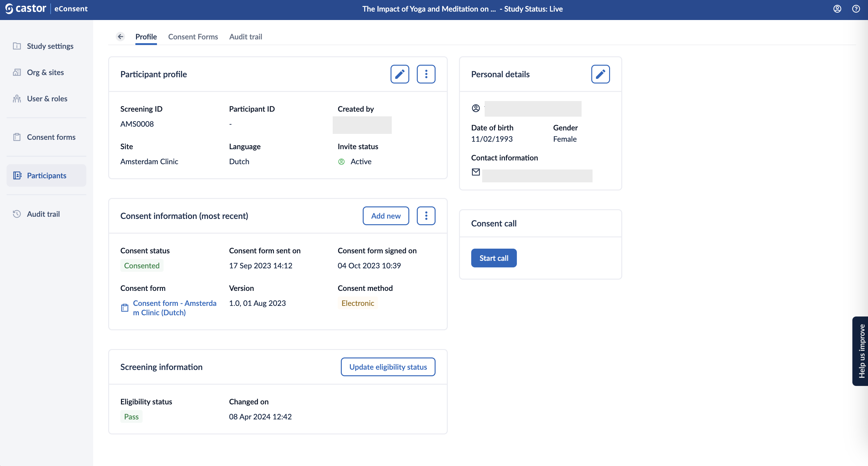Viewport: 868px width, 466px height.
Task: Click the Consent forms sidebar icon
Action: pos(17,137)
